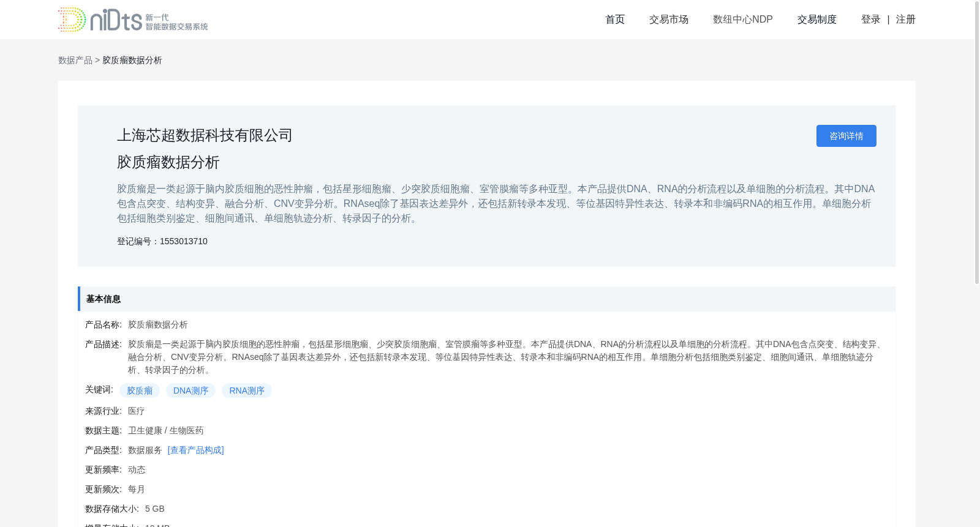Image resolution: width=980 pixels, height=527 pixels.
Task: Go to 交易市场 in the navigation
Action: point(669,20)
